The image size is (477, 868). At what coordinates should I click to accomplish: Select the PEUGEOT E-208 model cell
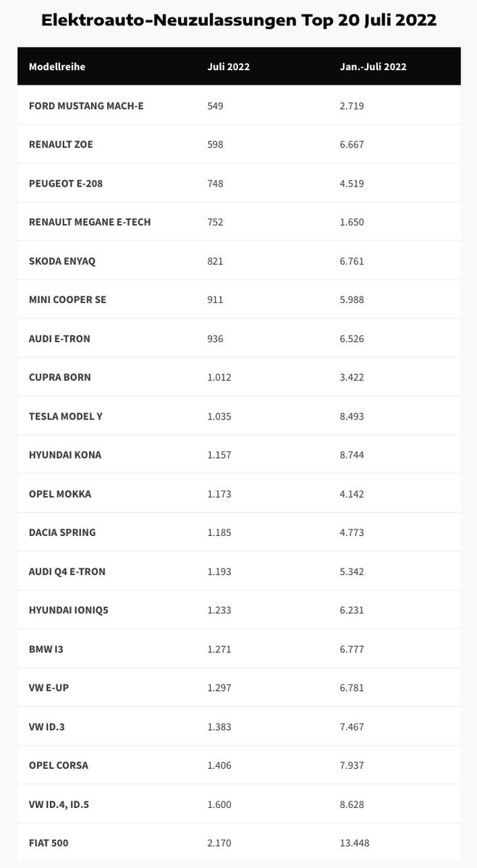coord(66,184)
